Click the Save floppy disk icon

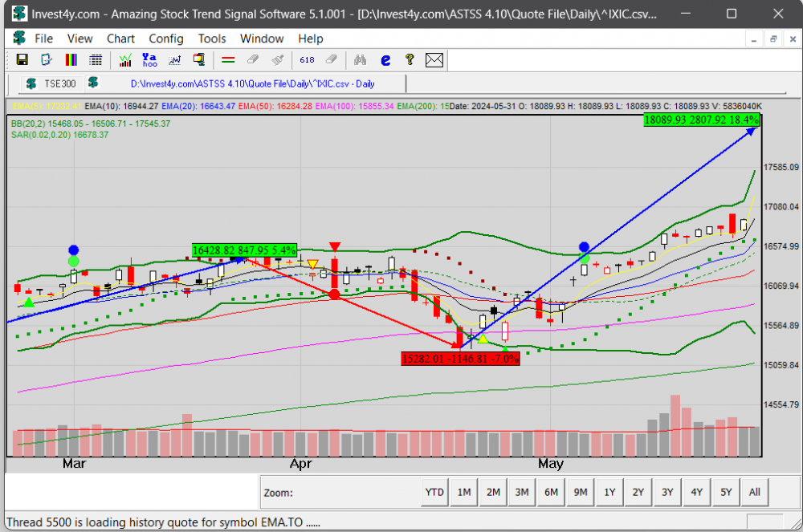click(22, 59)
